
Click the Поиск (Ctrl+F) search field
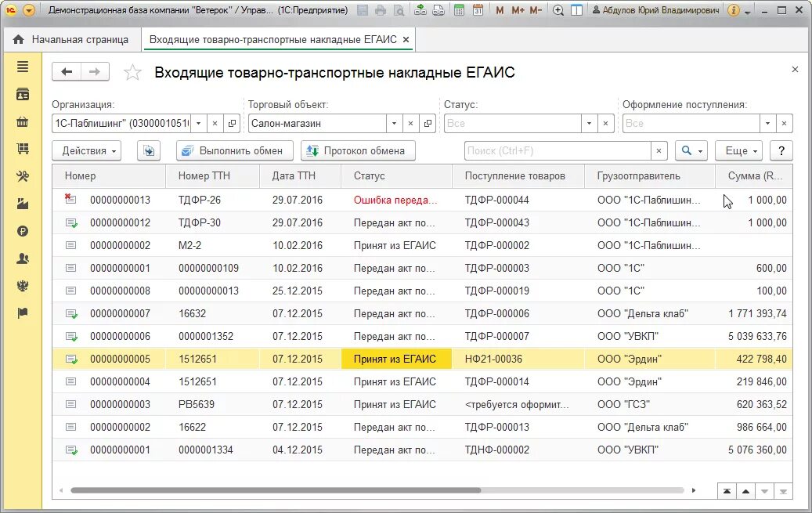(x=558, y=151)
